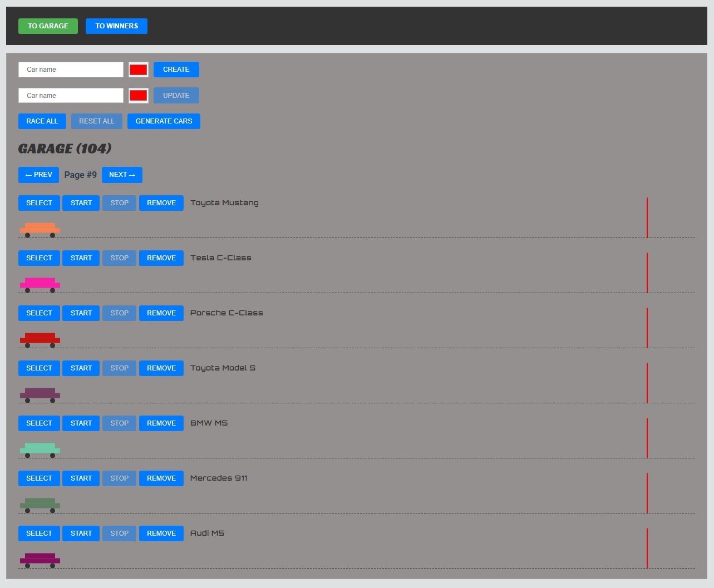Select the Mercedes 911 car
Image resolution: width=714 pixels, height=588 pixels.
(x=39, y=478)
